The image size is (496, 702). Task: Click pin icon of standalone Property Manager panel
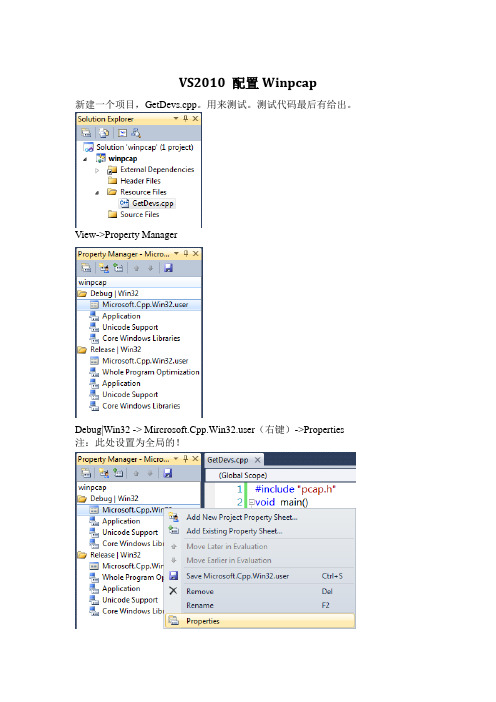(186, 254)
